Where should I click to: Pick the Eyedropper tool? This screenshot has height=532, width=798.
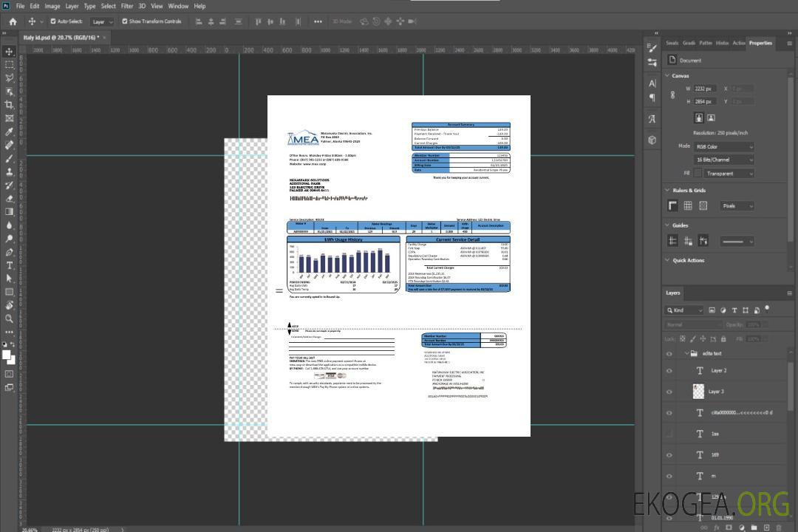tap(10, 132)
